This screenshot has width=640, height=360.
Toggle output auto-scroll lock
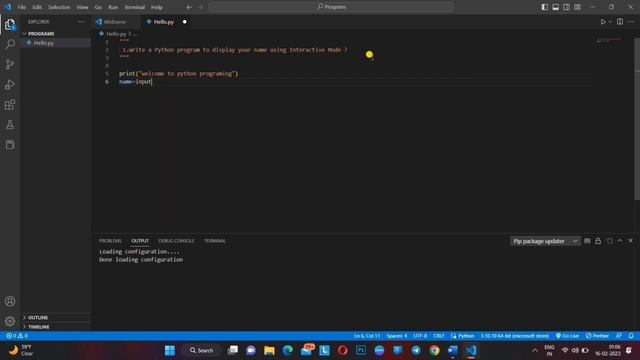(x=598, y=241)
